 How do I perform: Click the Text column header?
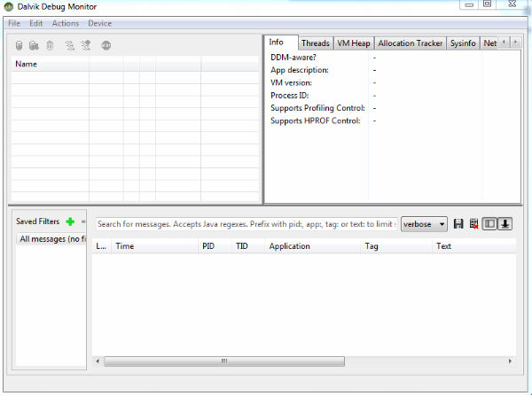click(x=474, y=246)
